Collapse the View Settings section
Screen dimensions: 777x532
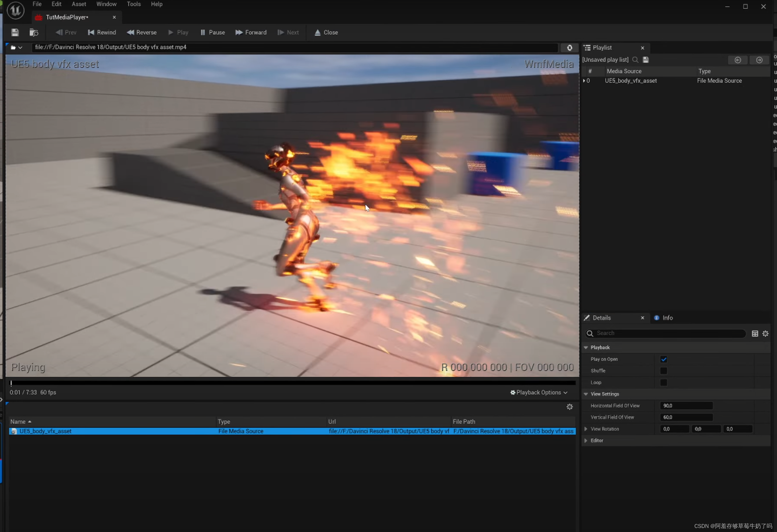(586, 394)
